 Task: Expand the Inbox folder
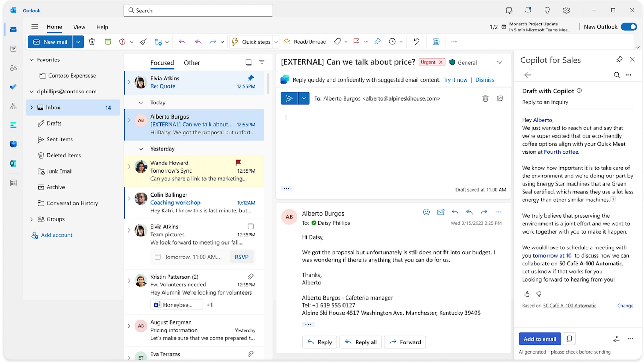[32, 107]
